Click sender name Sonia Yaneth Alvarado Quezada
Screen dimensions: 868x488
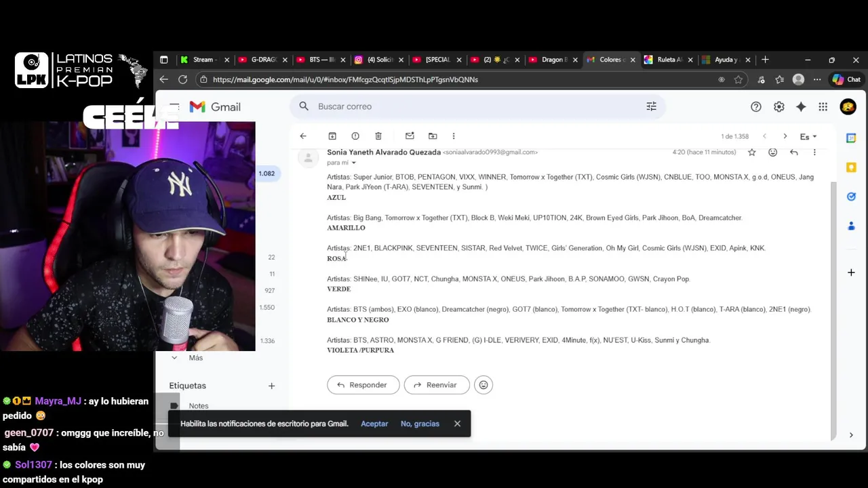point(384,152)
